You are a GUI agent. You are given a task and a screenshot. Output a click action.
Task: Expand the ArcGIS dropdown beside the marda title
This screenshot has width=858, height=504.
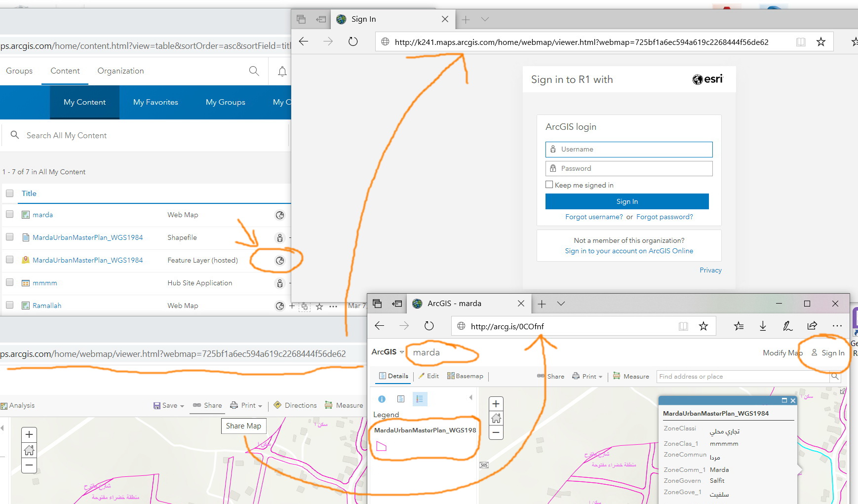coord(388,352)
